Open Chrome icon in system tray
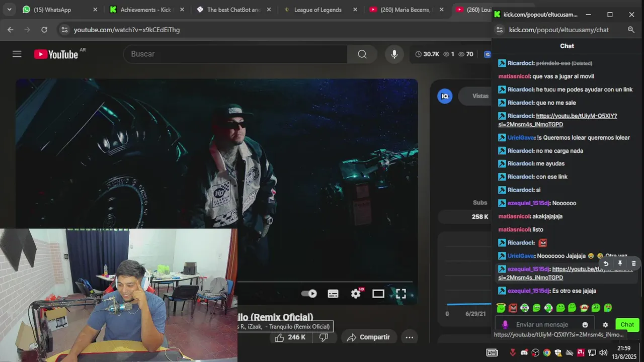Viewport: 644px width, 362px height. point(546,352)
